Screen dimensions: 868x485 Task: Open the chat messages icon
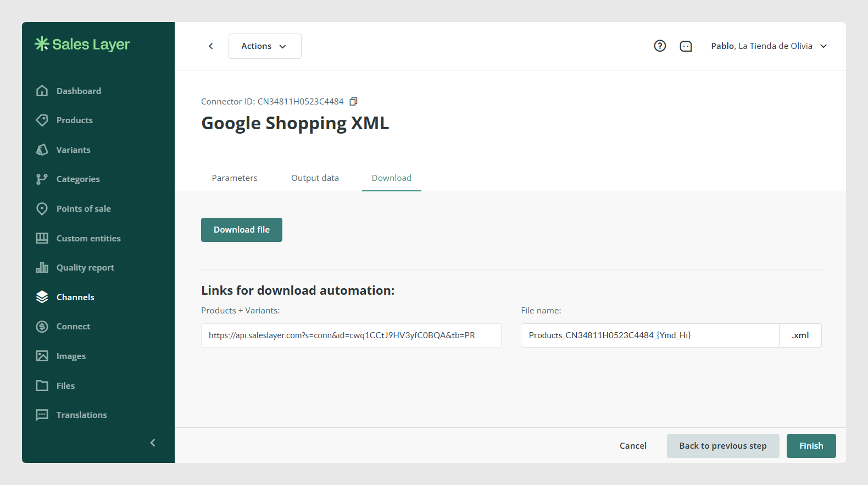[686, 46]
